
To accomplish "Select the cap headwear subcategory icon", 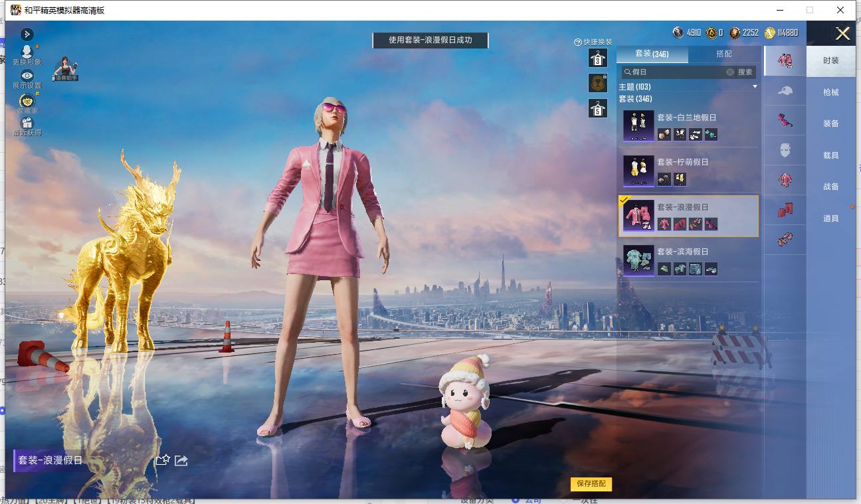I will click(x=785, y=90).
